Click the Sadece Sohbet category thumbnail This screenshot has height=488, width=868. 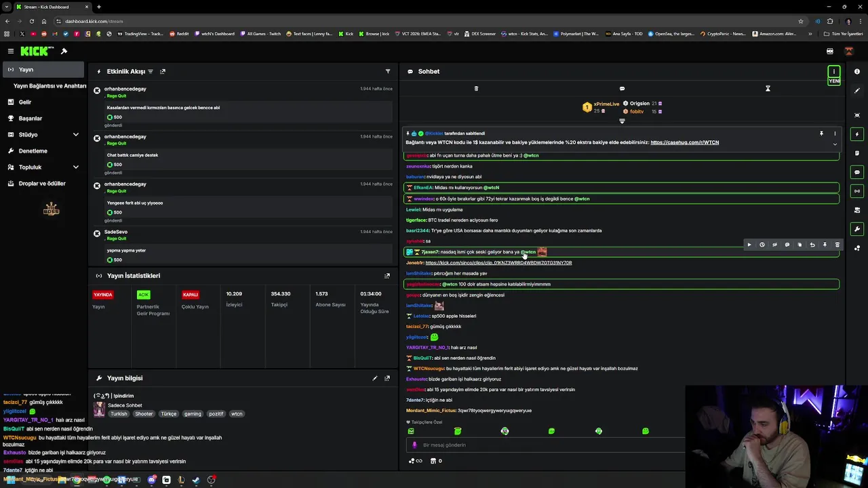click(x=99, y=409)
